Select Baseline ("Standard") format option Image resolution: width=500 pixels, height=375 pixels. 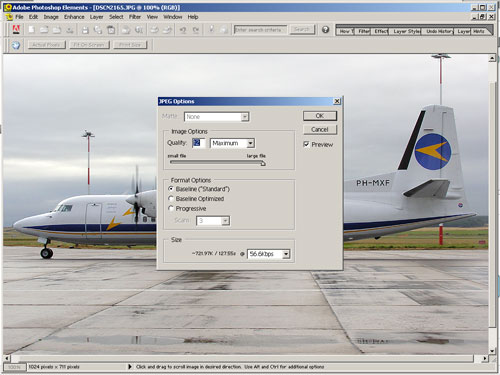[x=171, y=189]
